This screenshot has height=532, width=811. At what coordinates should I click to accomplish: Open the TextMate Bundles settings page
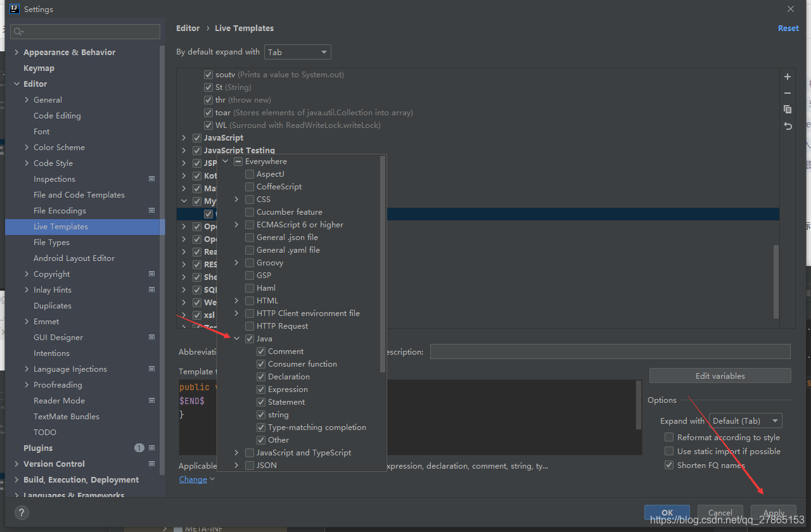click(x=67, y=417)
